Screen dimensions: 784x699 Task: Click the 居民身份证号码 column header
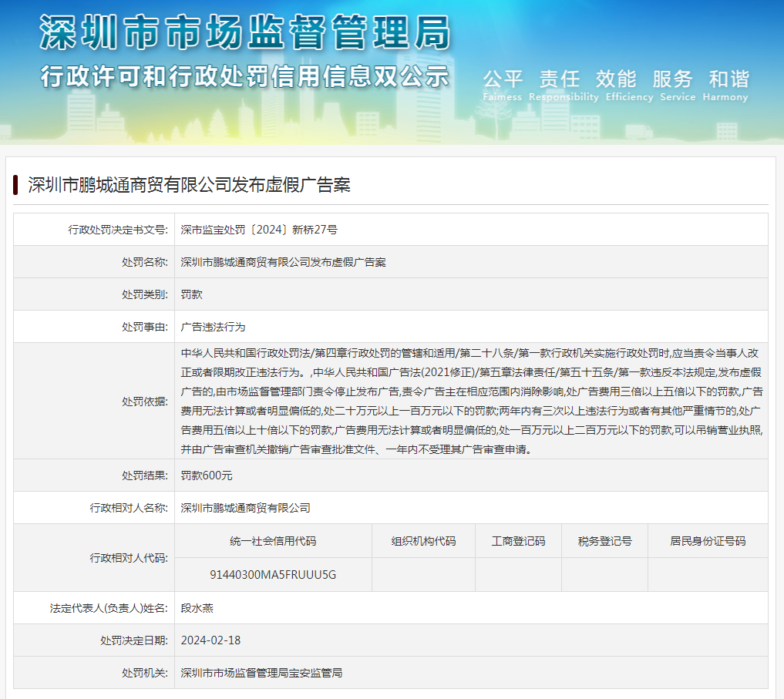tap(708, 541)
